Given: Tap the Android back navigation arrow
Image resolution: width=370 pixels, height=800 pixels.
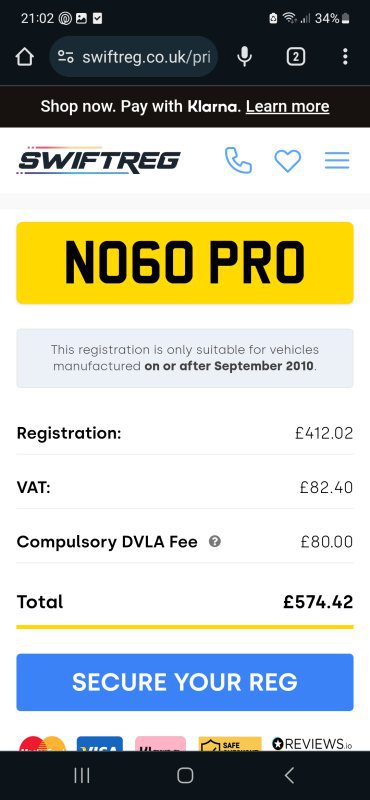Looking at the screenshot, I should (x=289, y=776).
